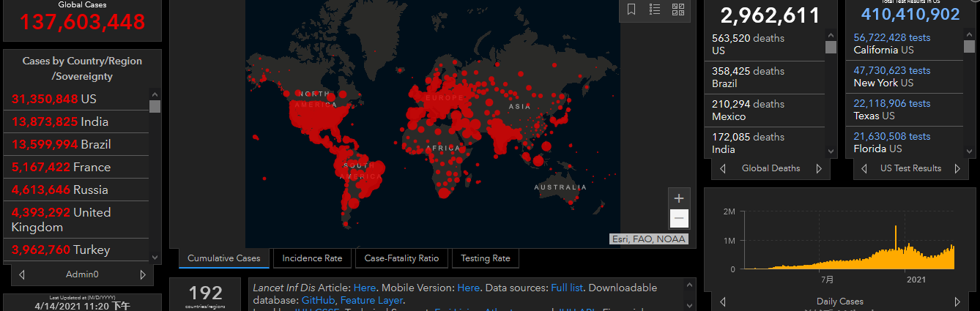Grab the US tests list scrollbar thumb
The image size is (980, 311).
click(969, 48)
